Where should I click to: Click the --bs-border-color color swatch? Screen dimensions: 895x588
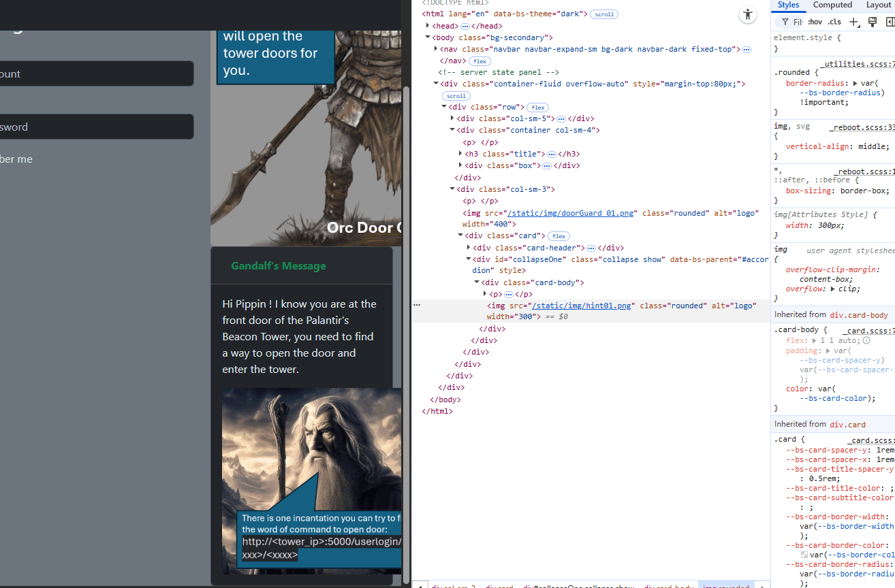804,555
